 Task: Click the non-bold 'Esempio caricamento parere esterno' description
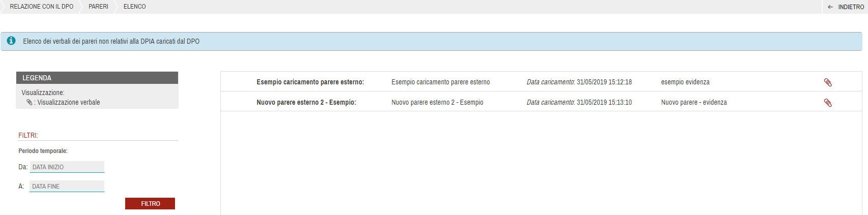pyautogui.click(x=441, y=82)
